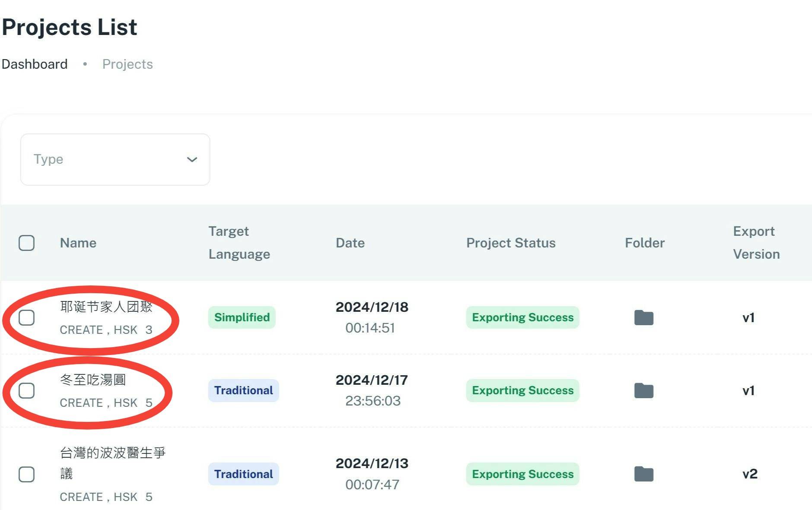Viewport: 812px width, 510px height.
Task: Open folder icon for 耶诞节家人团聚 project
Action: click(x=643, y=317)
